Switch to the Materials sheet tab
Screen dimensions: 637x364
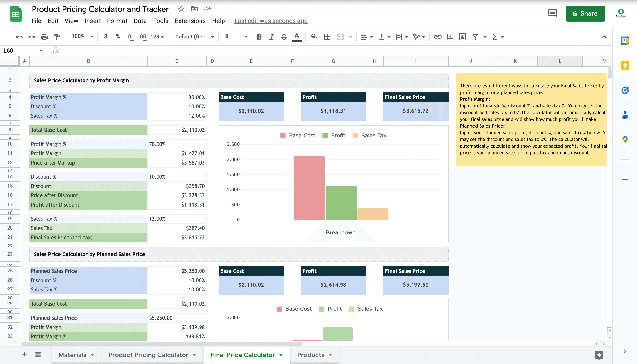[73, 355]
